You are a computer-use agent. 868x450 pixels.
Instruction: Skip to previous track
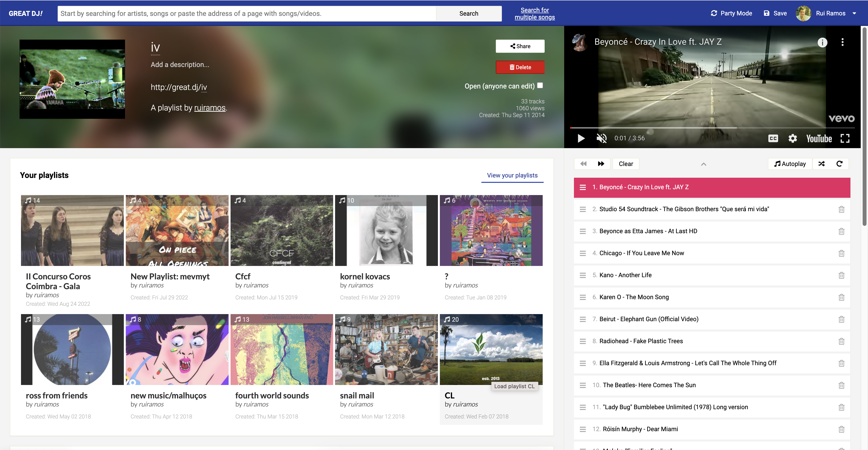click(x=583, y=164)
